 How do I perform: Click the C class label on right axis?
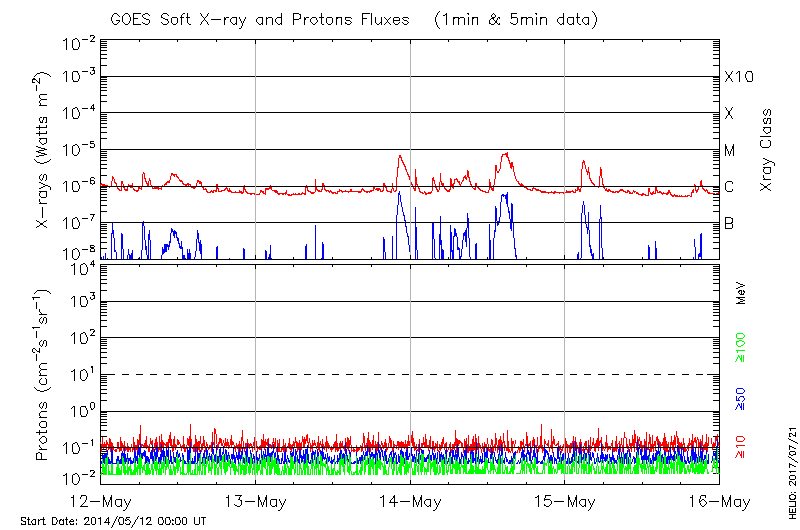730,187
